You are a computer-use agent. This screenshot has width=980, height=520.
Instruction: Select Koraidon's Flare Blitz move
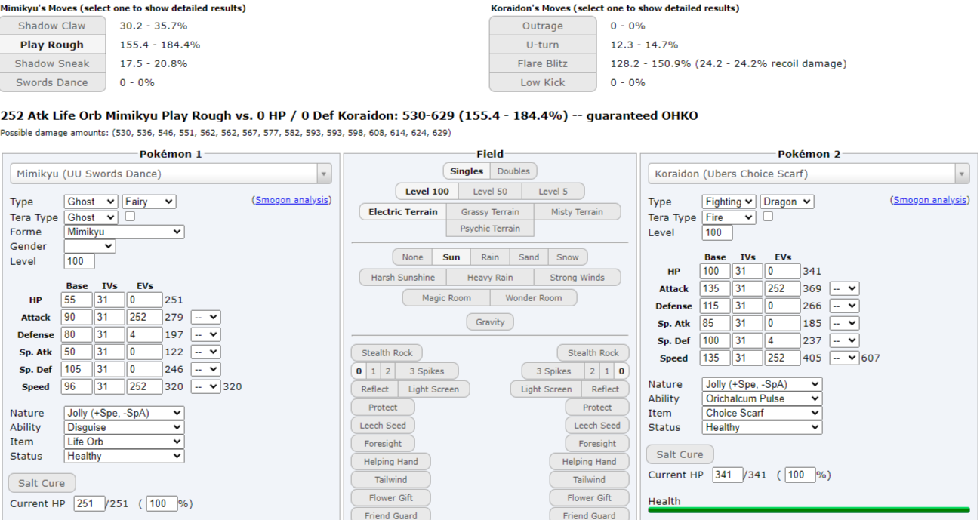(542, 63)
